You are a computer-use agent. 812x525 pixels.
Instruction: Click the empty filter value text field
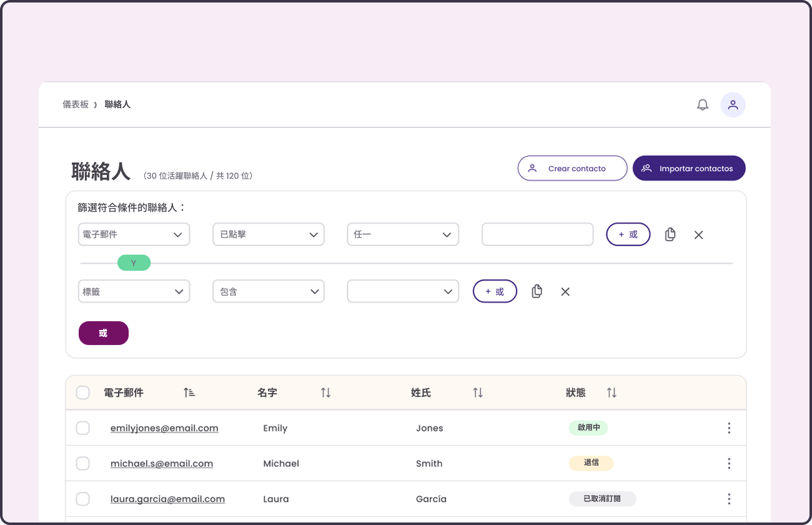[x=537, y=234]
